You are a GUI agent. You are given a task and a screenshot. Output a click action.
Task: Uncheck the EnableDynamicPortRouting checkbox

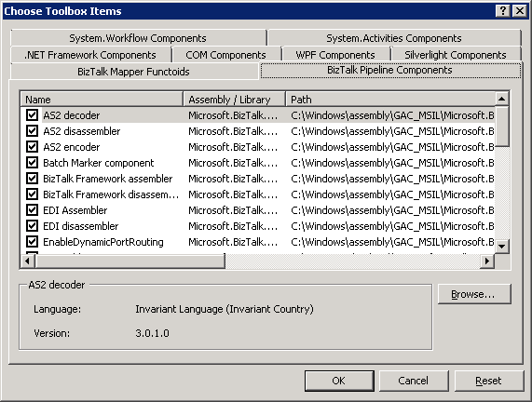tap(33, 242)
